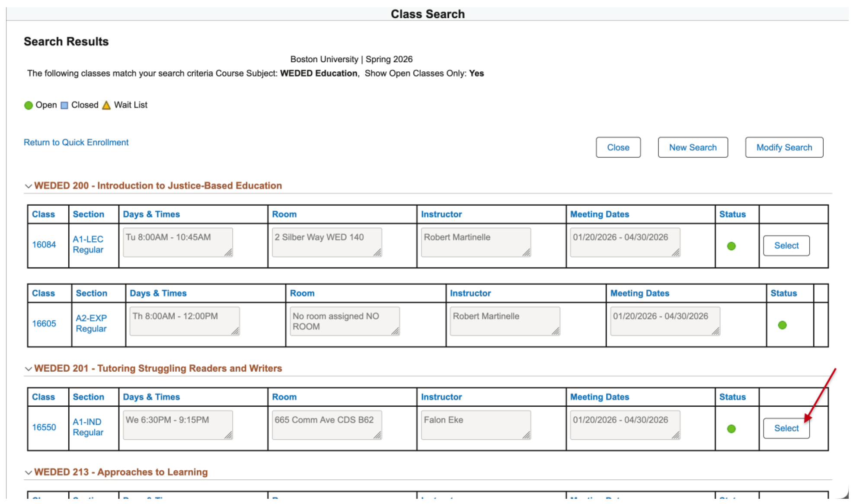Click the Falon Eke instructor field
The image size is (856, 504).
476,425
